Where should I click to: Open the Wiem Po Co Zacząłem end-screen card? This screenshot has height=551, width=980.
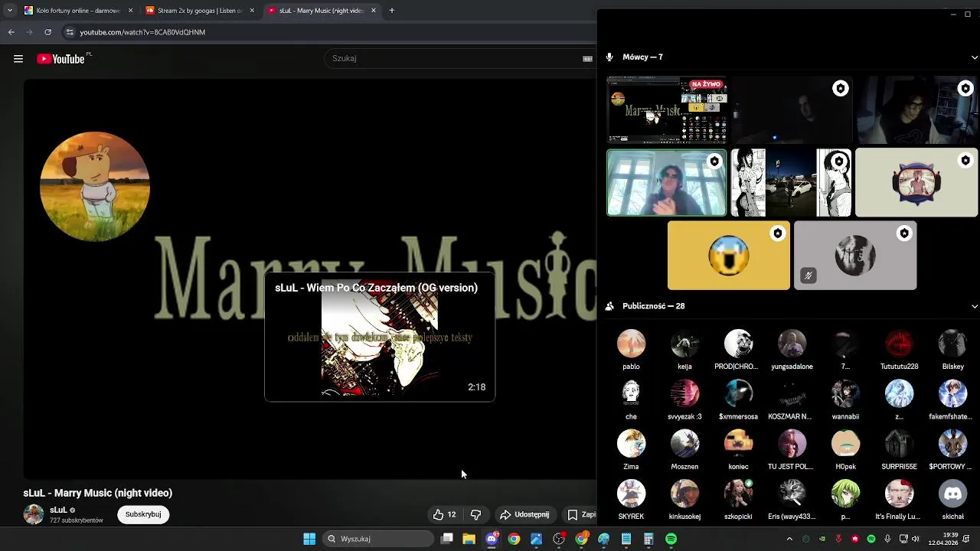point(380,337)
